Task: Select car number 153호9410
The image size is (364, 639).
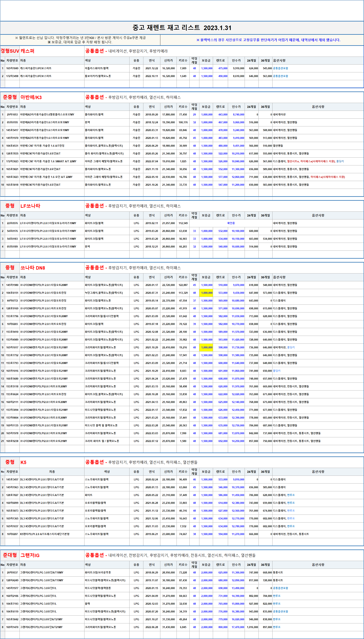Action: point(12,332)
